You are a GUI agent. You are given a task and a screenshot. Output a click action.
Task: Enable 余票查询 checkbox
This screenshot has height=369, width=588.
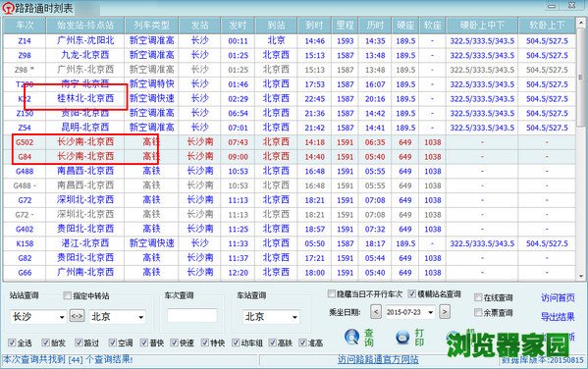click(478, 312)
